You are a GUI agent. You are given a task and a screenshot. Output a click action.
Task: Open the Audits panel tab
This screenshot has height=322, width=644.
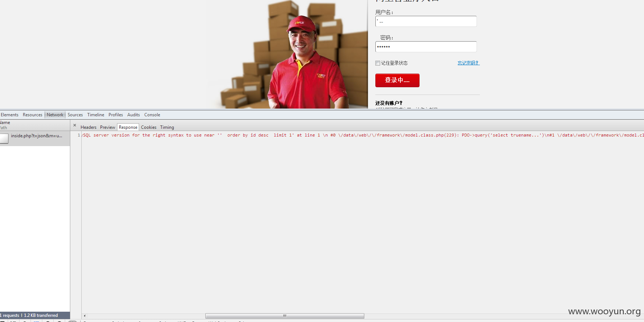pyautogui.click(x=134, y=115)
